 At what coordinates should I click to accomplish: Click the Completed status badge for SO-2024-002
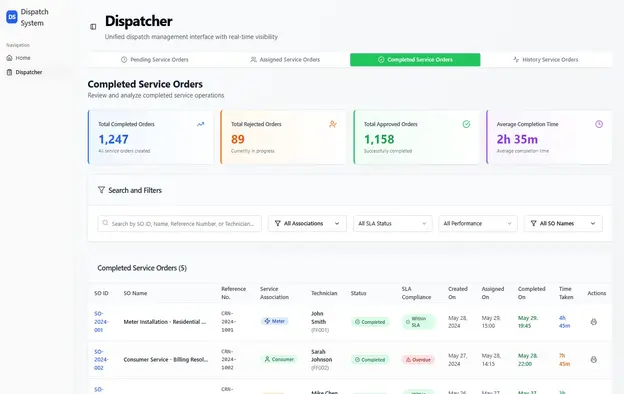tap(370, 360)
